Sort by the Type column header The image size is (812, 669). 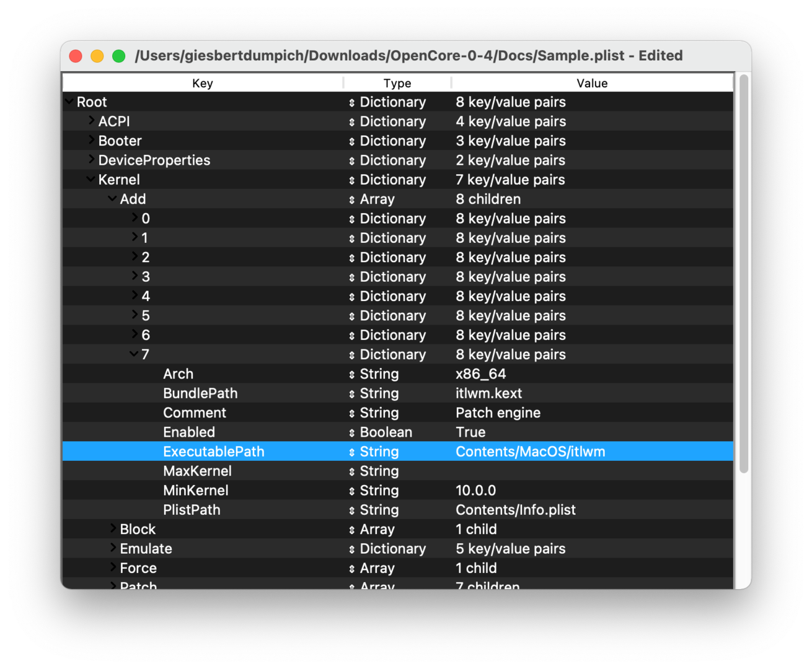(397, 83)
